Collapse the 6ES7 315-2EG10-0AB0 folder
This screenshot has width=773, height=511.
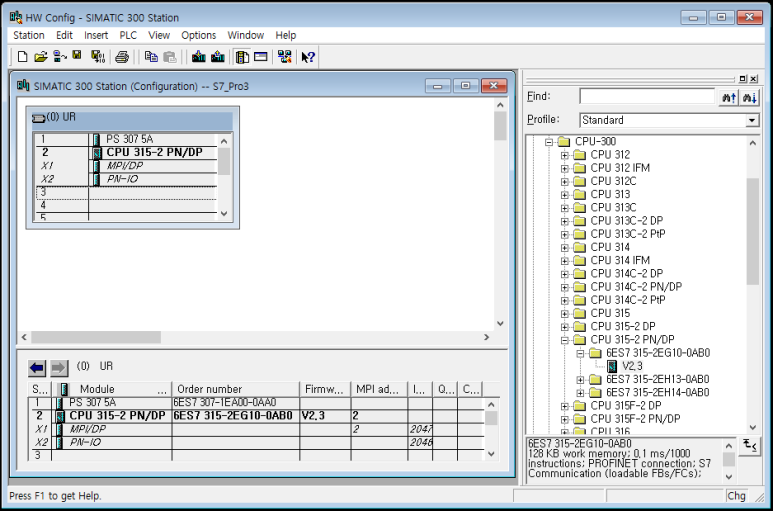click(580, 353)
